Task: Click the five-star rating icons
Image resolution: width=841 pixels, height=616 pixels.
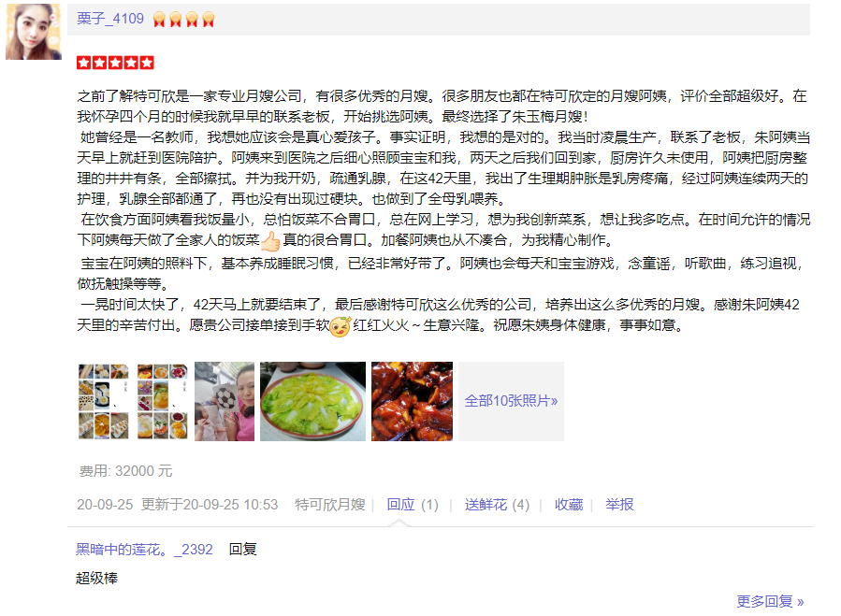Action: pyautogui.click(x=115, y=63)
